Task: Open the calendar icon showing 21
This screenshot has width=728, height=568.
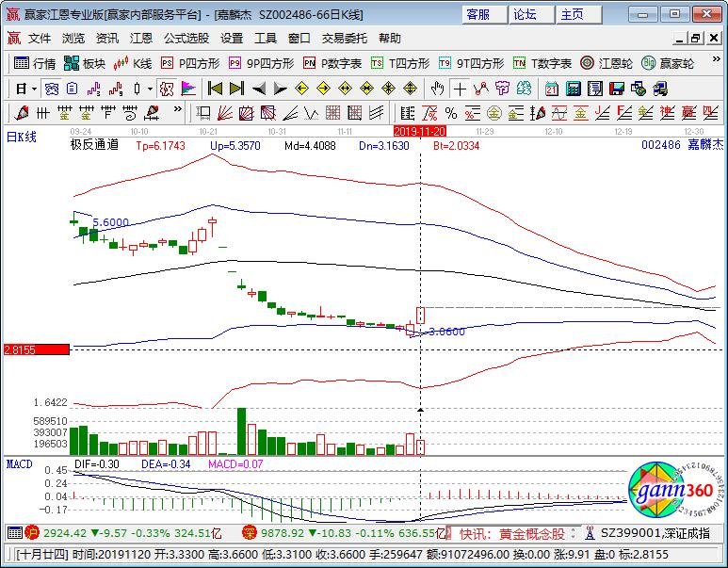Action: coord(552,89)
